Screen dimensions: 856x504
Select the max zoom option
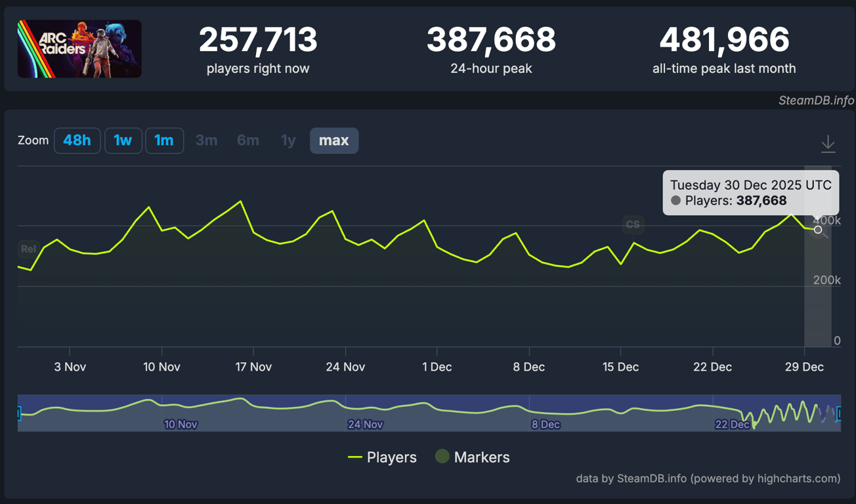coord(333,140)
